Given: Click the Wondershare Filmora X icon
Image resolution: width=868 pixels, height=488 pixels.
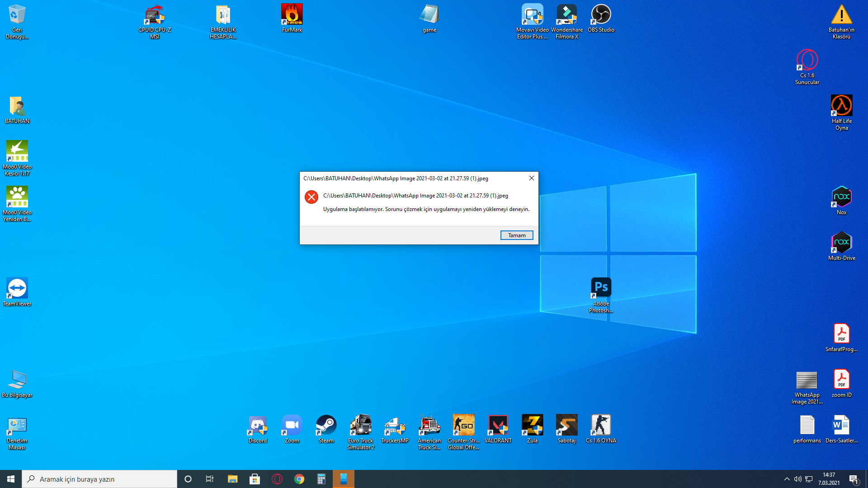Looking at the screenshot, I should (x=566, y=16).
